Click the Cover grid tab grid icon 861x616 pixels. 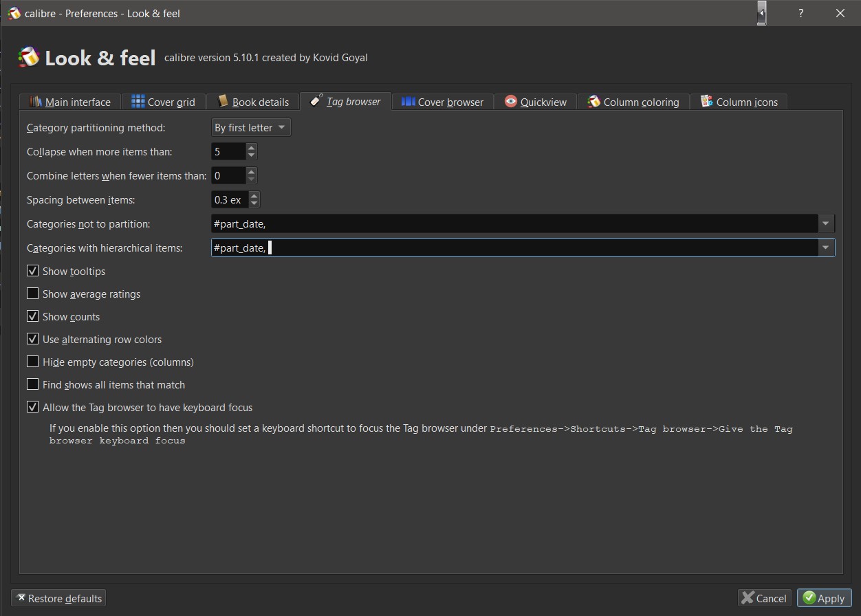tap(138, 102)
